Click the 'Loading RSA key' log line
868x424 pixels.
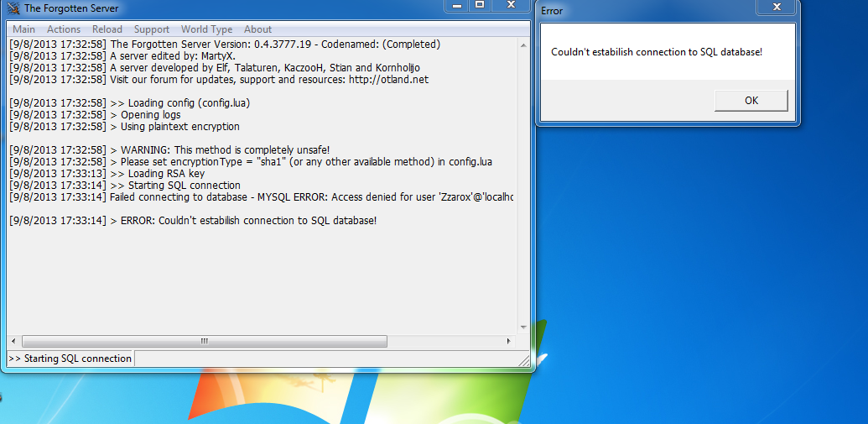107,174
